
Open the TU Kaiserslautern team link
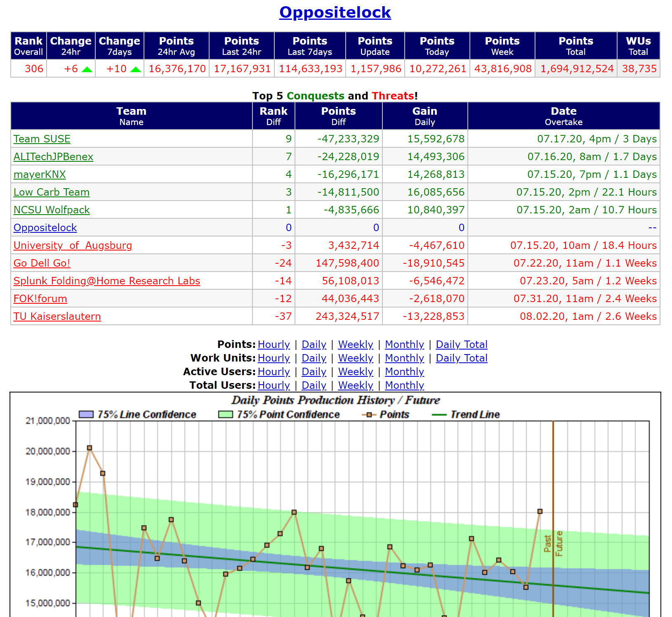click(x=57, y=317)
